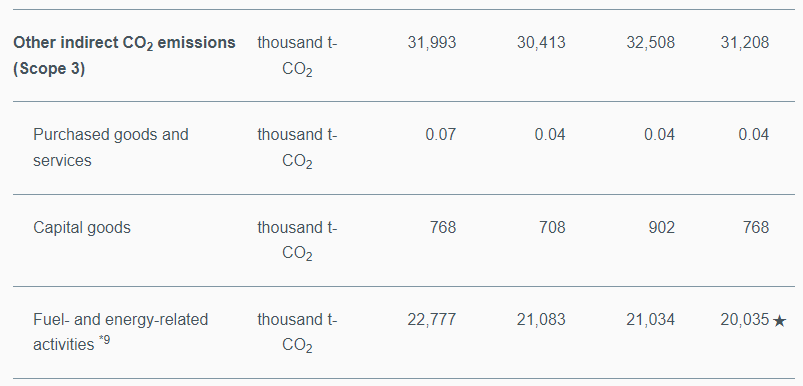Click the star icon beside 20,035
The width and height of the screenshot is (803, 386).
tap(779, 321)
